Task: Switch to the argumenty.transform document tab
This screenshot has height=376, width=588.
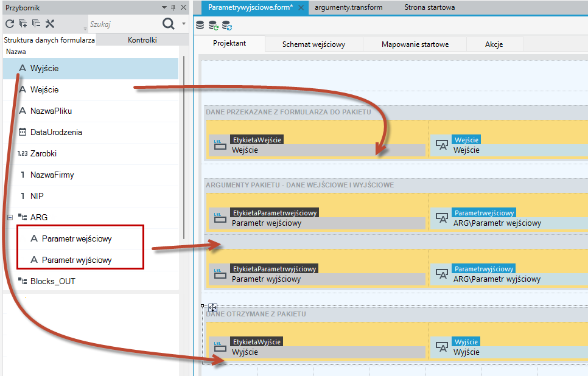Action: coord(348,7)
